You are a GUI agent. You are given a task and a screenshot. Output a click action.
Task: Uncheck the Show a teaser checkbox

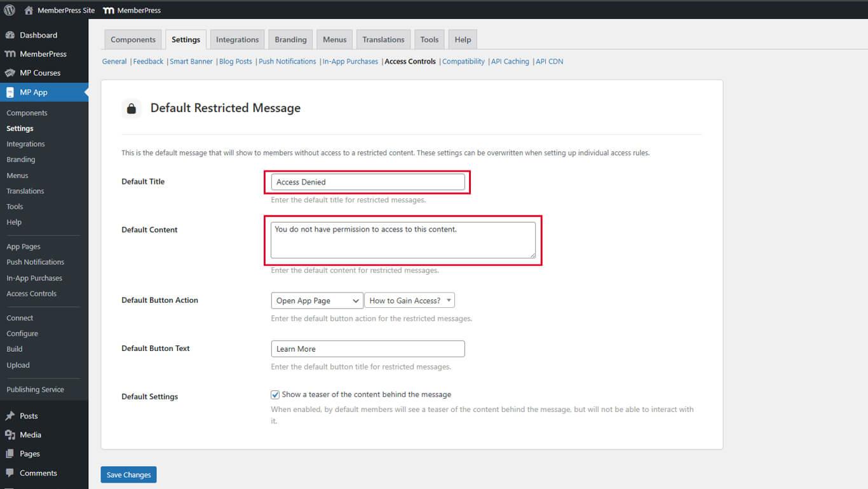(x=275, y=395)
